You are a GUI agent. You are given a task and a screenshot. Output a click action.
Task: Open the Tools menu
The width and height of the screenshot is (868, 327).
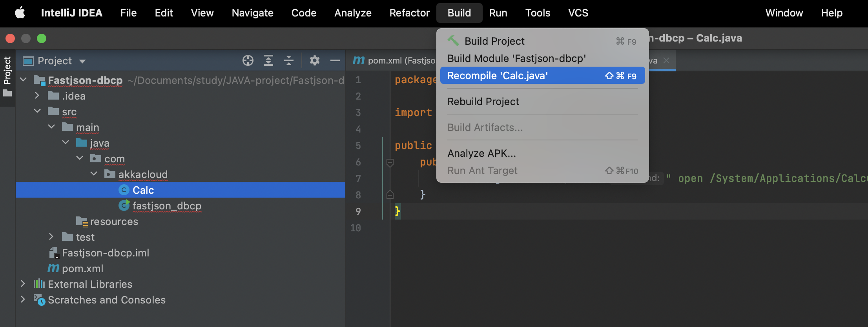[x=538, y=13]
